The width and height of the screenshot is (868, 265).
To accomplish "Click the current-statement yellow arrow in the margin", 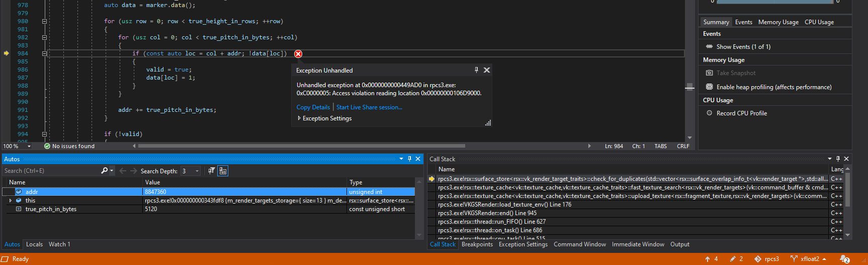I will 6,53.
